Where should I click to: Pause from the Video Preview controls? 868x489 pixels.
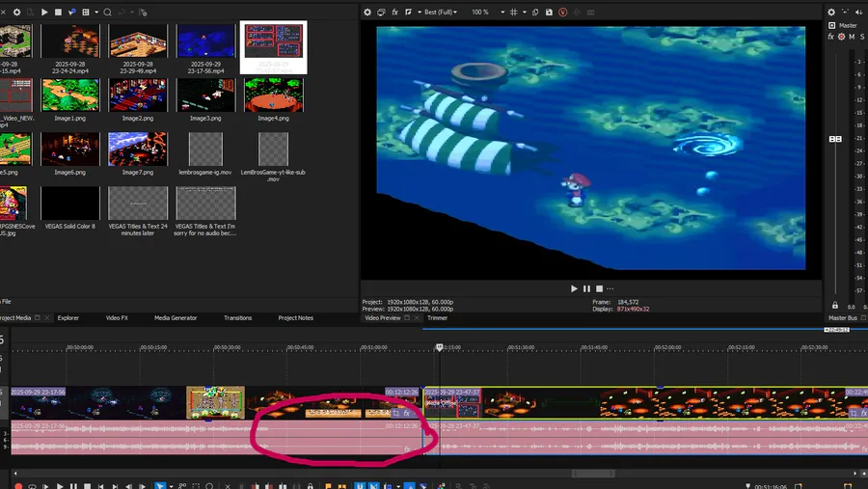pyautogui.click(x=586, y=288)
